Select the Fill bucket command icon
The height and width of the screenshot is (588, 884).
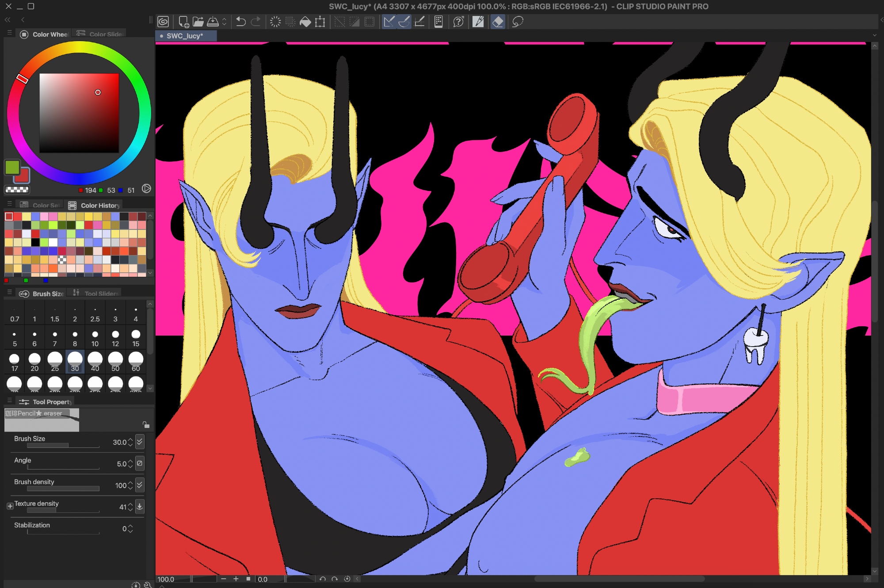point(305,22)
